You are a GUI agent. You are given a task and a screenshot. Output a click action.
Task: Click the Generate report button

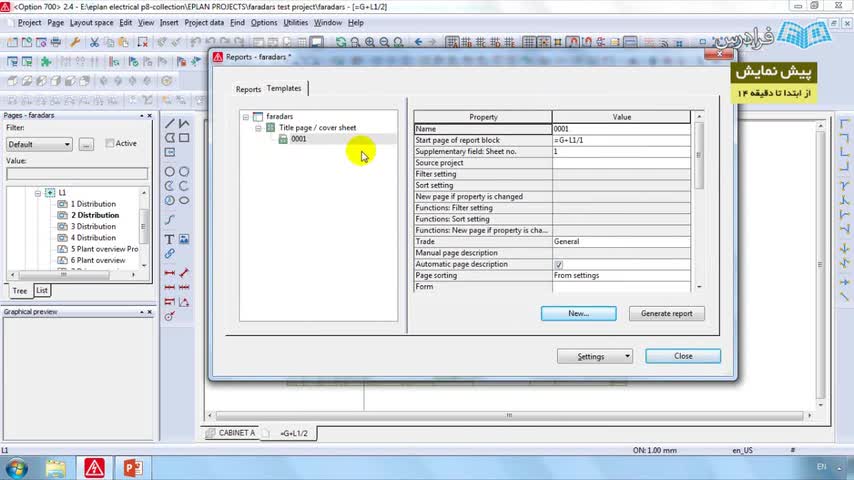pyautogui.click(x=667, y=313)
